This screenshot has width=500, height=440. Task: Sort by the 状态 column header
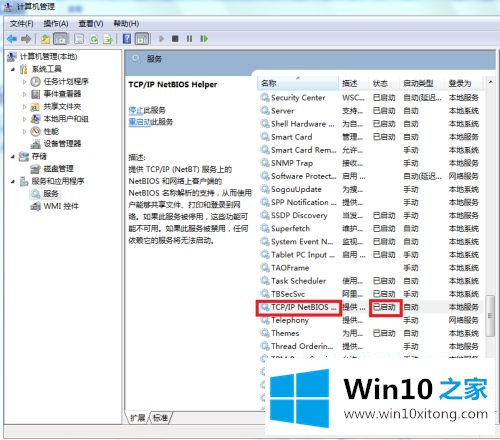click(384, 83)
